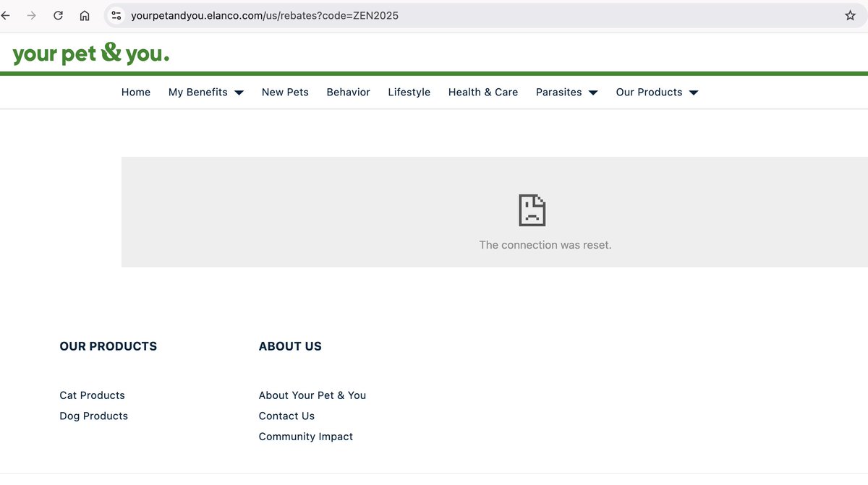
Task: Click the Cat Products footer link
Action: point(92,395)
